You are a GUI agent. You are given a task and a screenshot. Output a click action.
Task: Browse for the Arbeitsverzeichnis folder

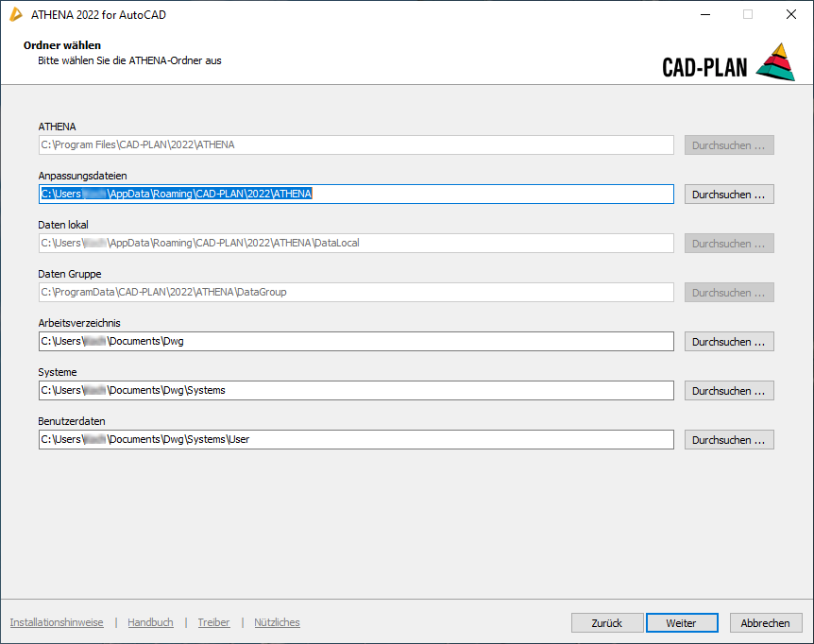[729, 342]
